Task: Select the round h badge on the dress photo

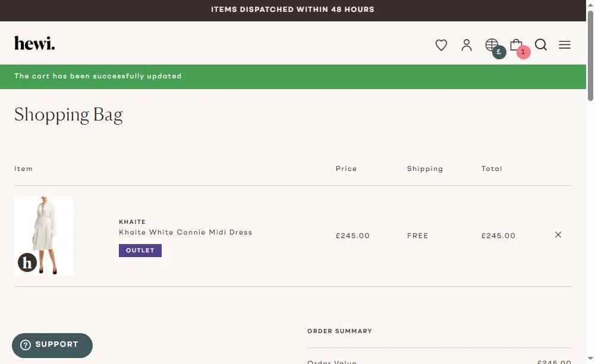Action: pos(27,262)
